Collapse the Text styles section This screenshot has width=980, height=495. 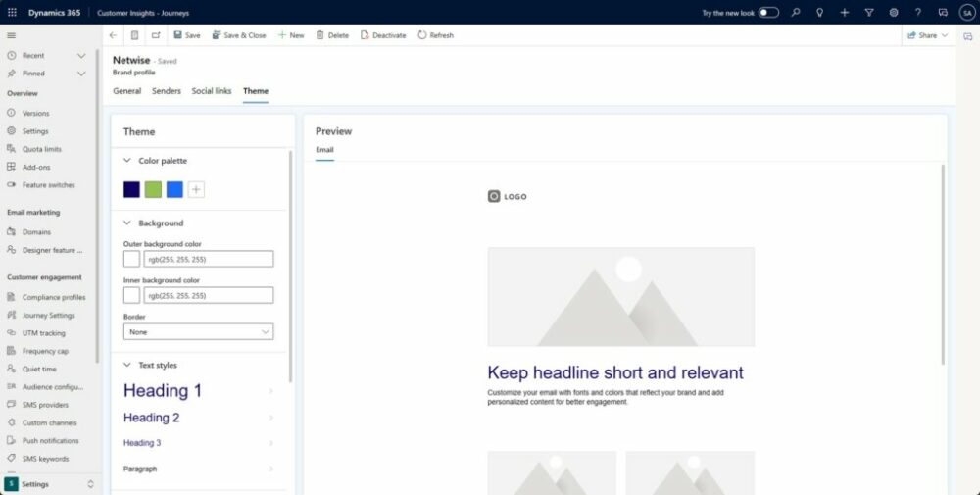click(x=127, y=366)
